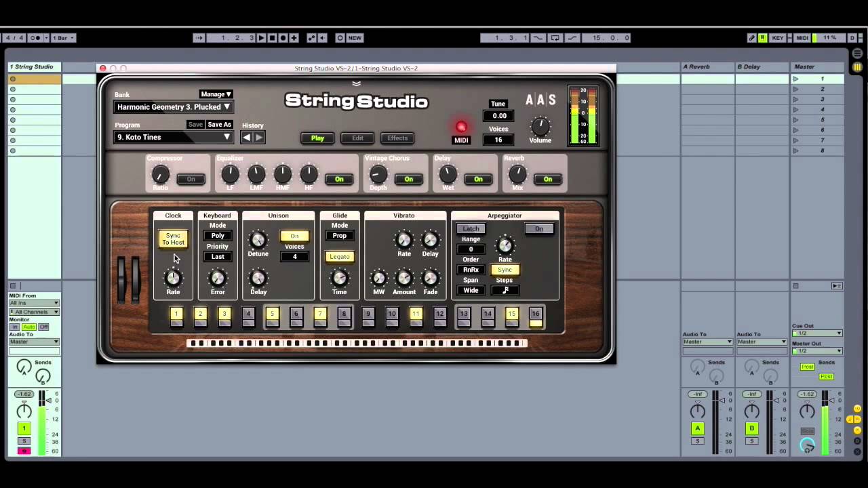868x488 pixels.
Task: Go to previous program in History
Action: pos(247,137)
